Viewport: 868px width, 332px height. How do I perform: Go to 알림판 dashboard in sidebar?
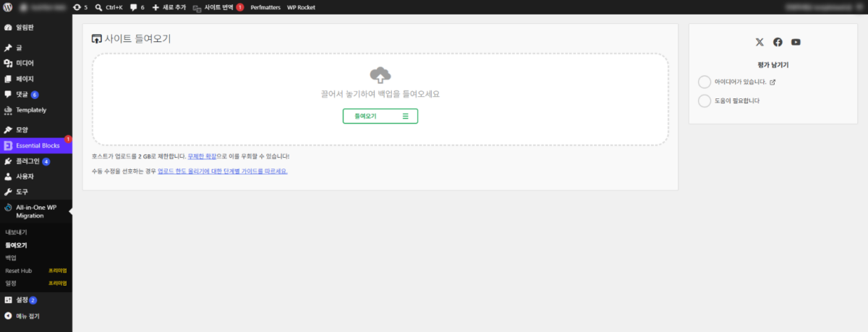coord(36,27)
